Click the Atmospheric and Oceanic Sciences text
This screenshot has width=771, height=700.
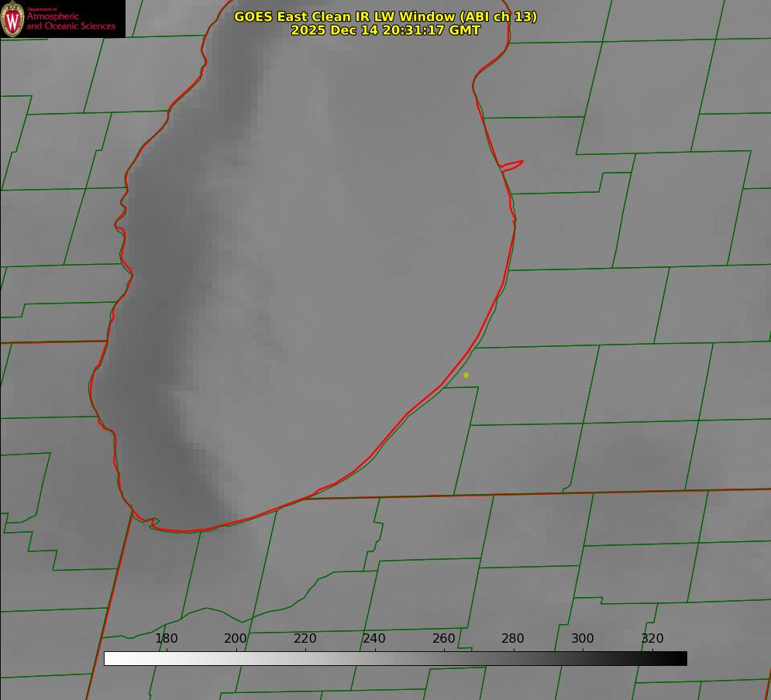pyautogui.click(x=71, y=21)
